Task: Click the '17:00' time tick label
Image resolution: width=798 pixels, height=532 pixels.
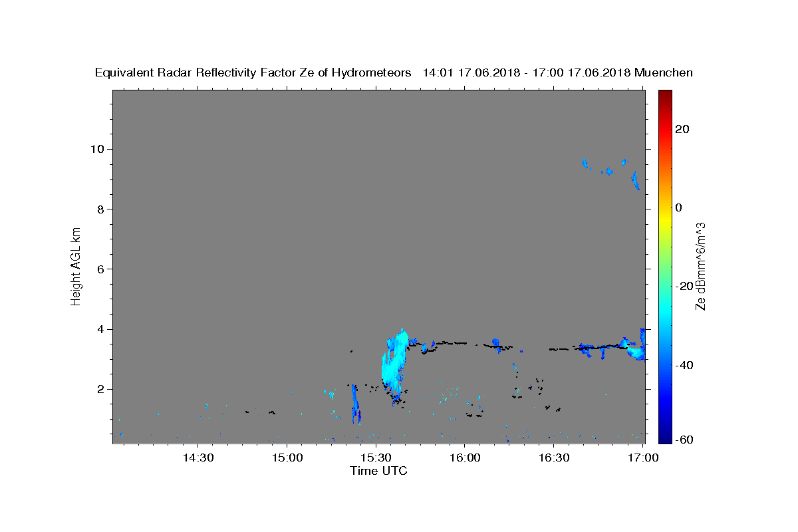Action: [x=642, y=458]
